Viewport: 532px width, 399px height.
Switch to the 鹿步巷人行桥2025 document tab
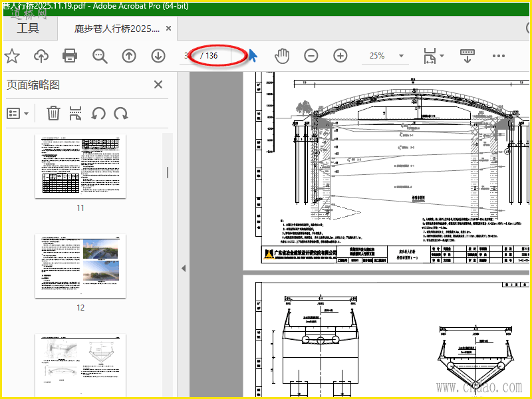pyautogui.click(x=117, y=29)
